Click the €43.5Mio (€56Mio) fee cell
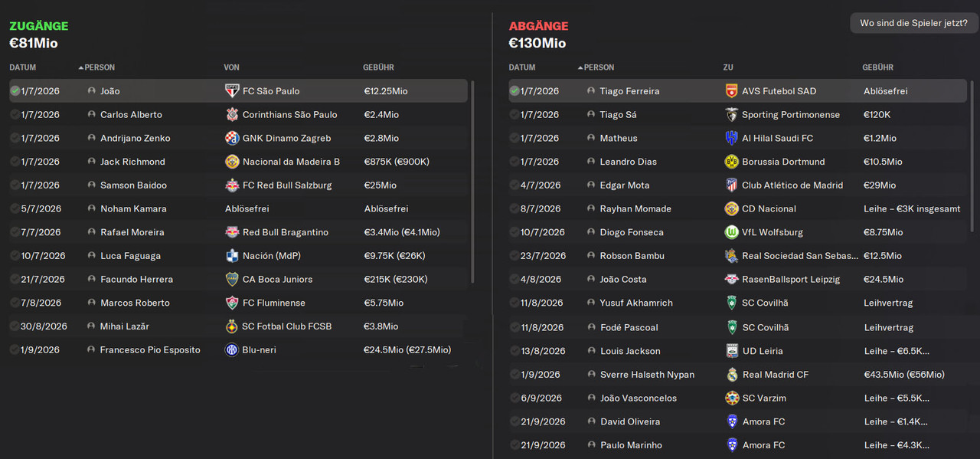This screenshot has height=459, width=980. [x=904, y=375]
